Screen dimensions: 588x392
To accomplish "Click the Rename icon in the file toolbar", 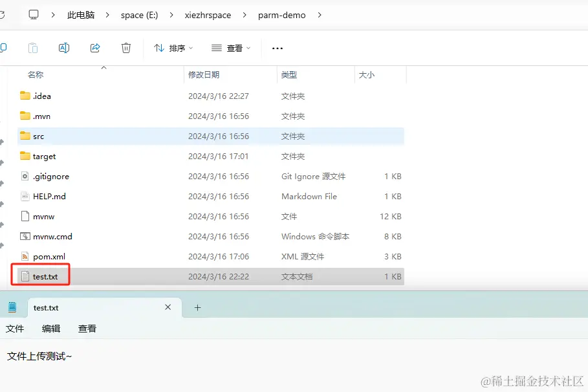I will 63,48.
